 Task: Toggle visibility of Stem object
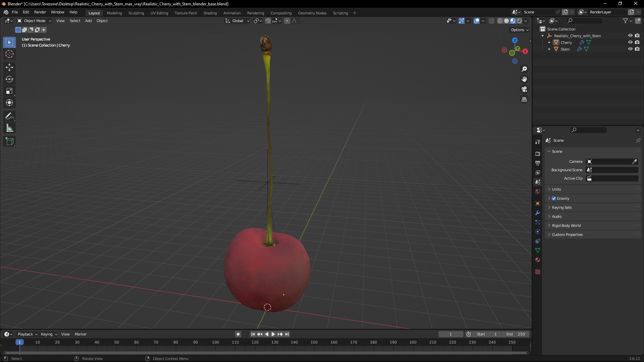tap(630, 49)
